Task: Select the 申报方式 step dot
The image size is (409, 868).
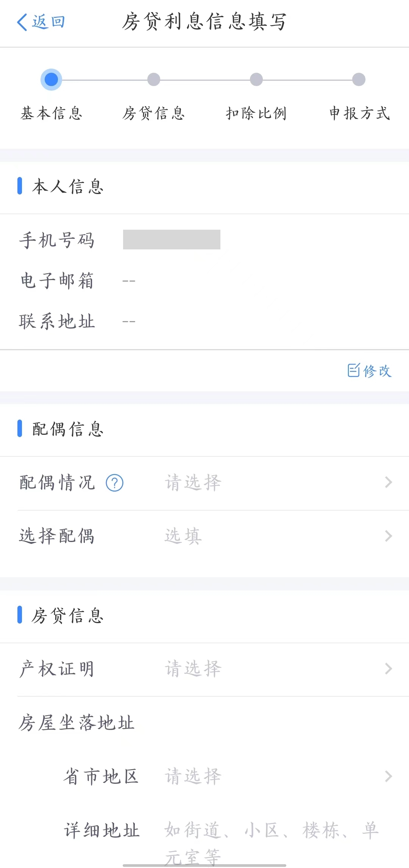Action: 359,80
